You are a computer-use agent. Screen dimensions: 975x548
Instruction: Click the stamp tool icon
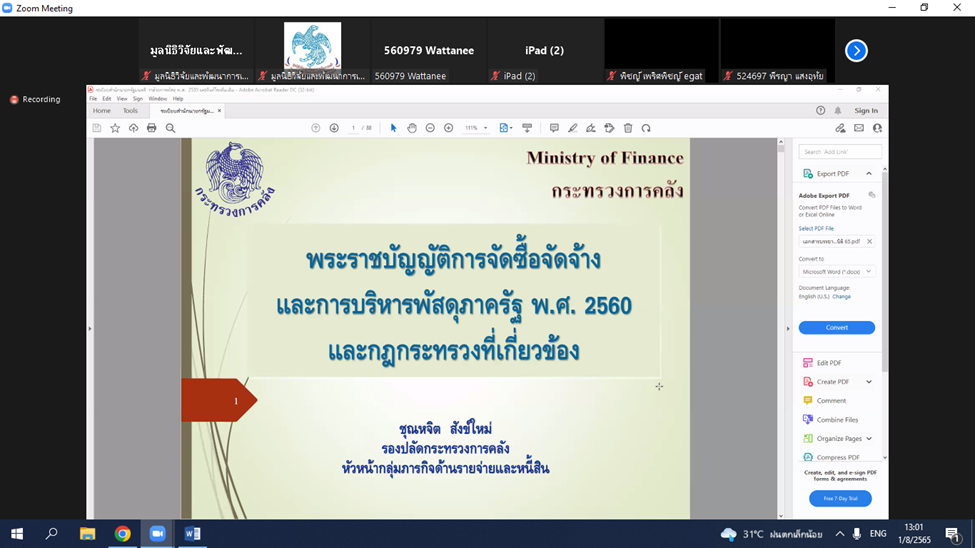point(609,128)
